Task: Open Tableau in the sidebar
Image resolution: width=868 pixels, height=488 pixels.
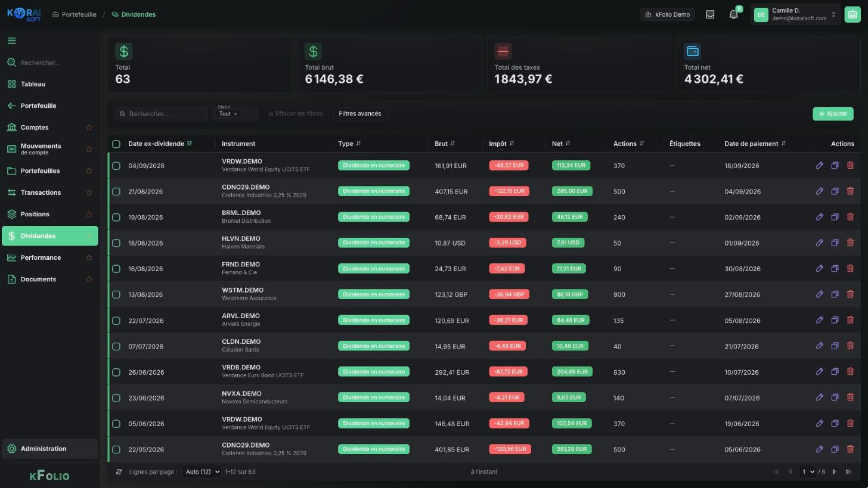Action: tap(50, 84)
